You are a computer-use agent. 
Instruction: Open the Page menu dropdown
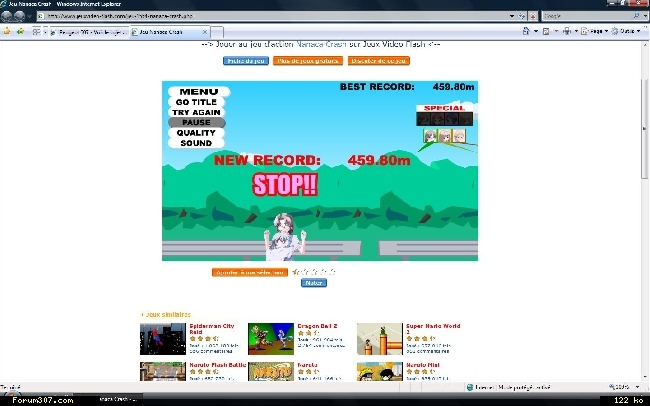(x=595, y=31)
